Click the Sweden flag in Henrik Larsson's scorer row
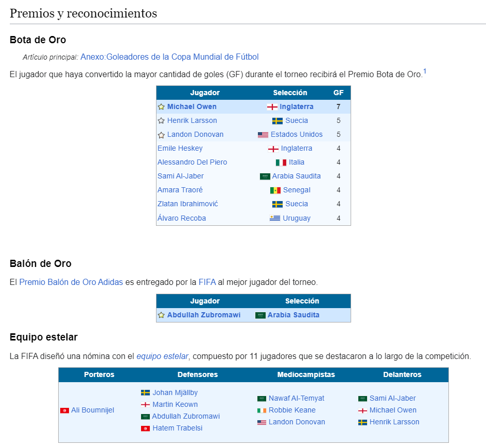The height and width of the screenshot is (448, 486). pos(277,121)
